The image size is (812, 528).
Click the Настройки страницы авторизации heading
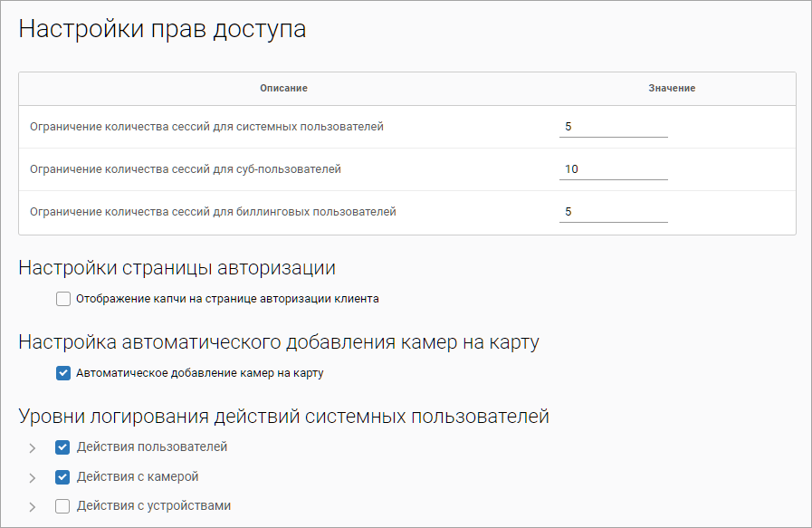(177, 268)
